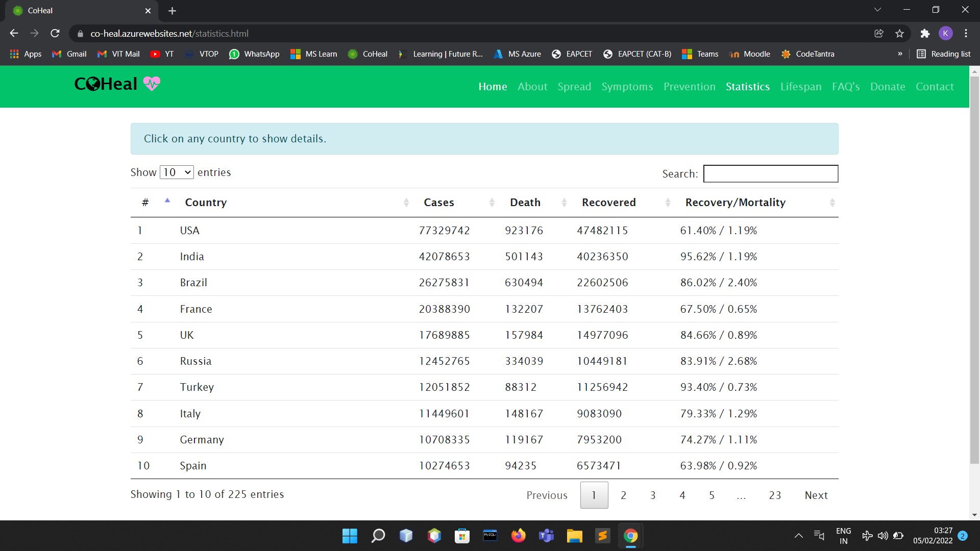Open Microsoft Teams taskbar icon
The height and width of the screenshot is (551, 980).
tap(546, 536)
